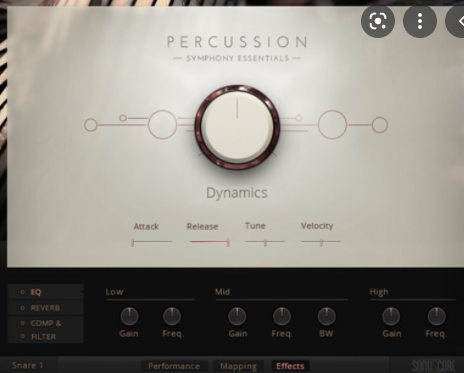Open the three-dot more options menu
The width and height of the screenshot is (464, 373).
pyautogui.click(x=420, y=21)
